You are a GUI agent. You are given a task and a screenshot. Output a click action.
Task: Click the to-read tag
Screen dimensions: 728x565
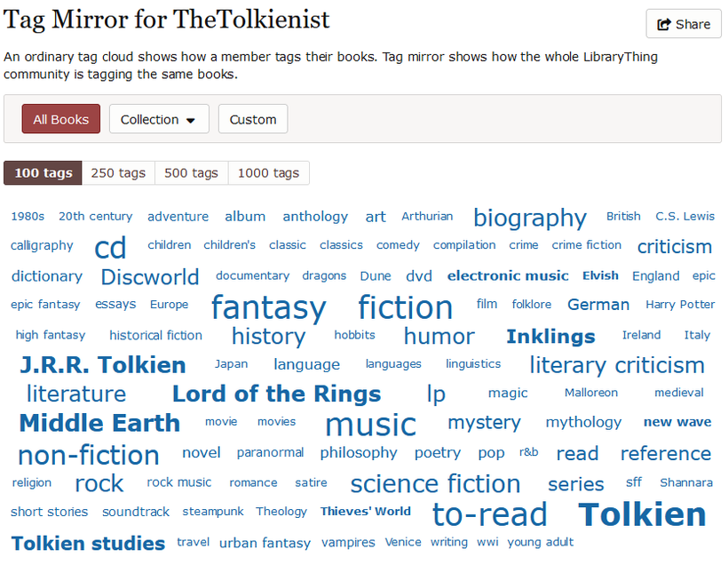pyautogui.click(x=490, y=514)
